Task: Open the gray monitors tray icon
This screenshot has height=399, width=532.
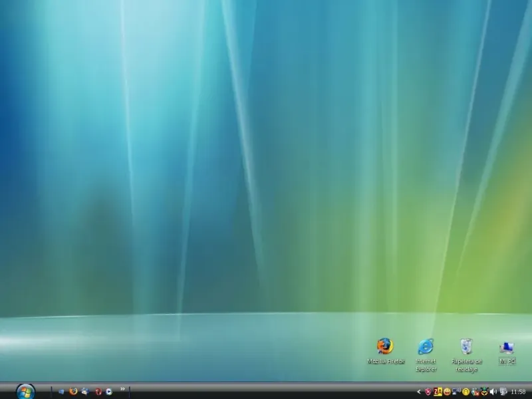Action: pos(503,392)
